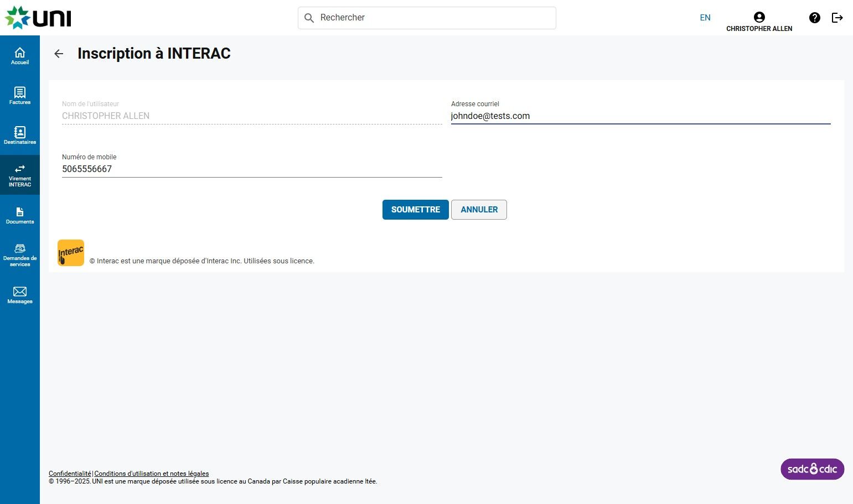
Task: Open Factures in the sidebar
Action: (x=20, y=96)
